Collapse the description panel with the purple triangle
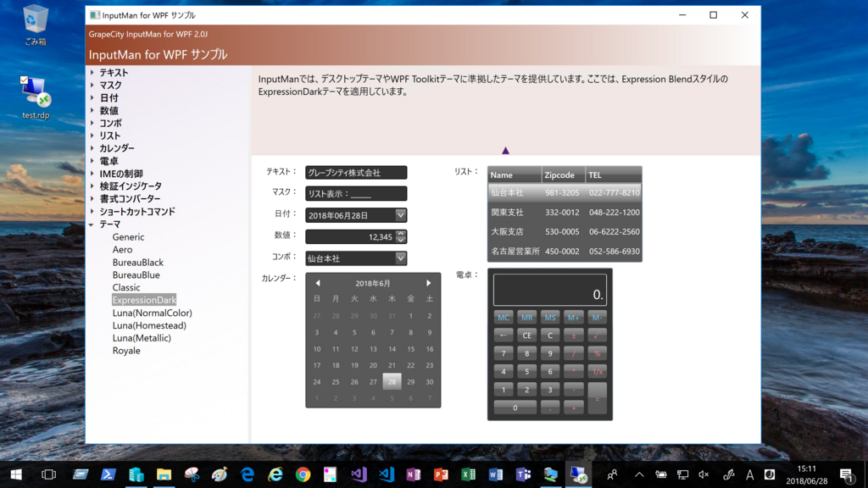868x488 pixels. 505,151
